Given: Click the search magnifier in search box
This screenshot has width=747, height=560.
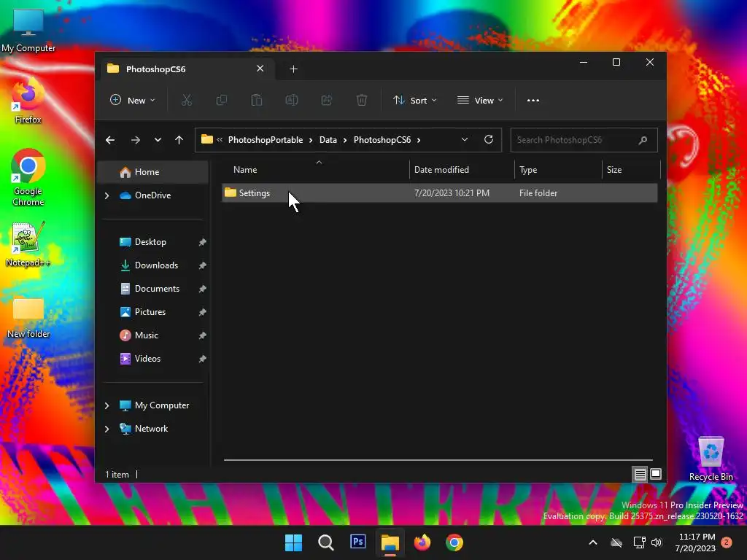Looking at the screenshot, I should coord(643,140).
